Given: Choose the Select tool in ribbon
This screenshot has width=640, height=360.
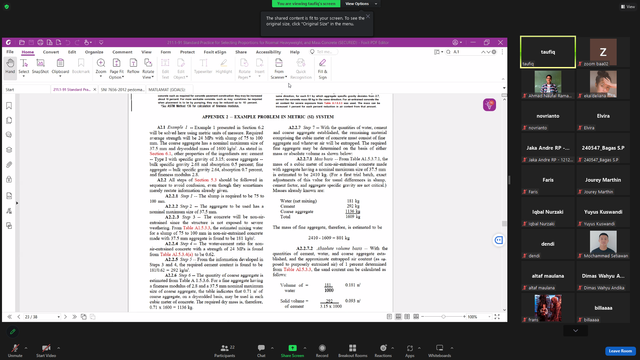Looking at the screenshot, I should 24,67.
